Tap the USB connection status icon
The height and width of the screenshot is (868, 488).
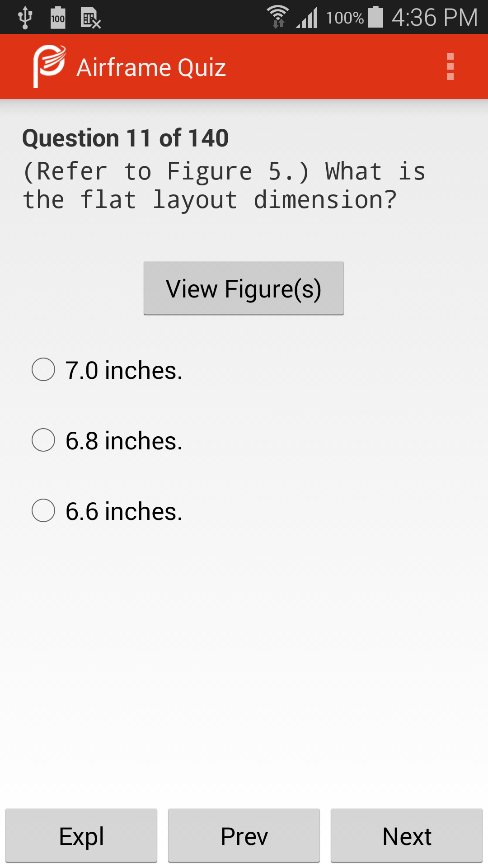[x=25, y=18]
